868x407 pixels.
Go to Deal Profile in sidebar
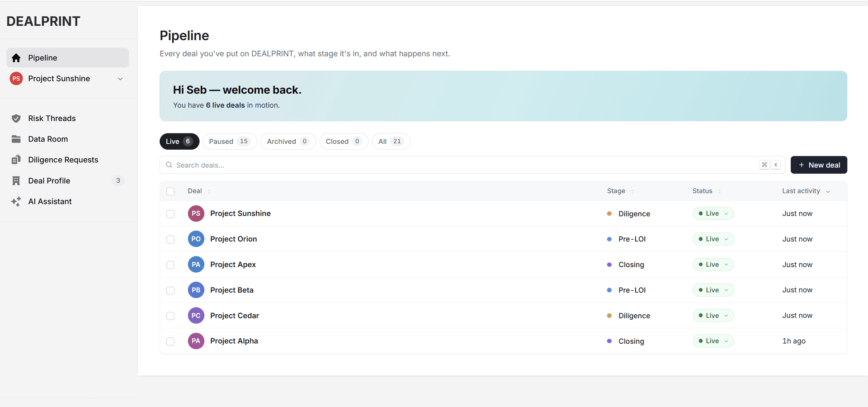tap(67, 181)
